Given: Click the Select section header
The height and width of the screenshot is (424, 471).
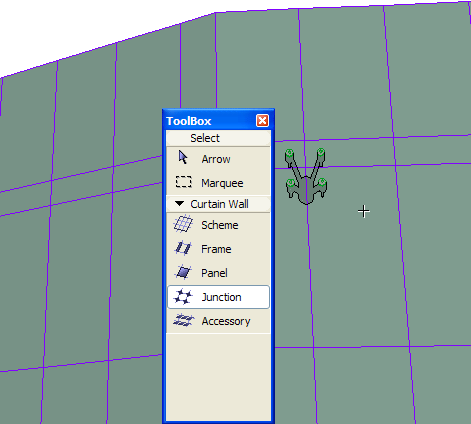Looking at the screenshot, I should tap(218, 138).
